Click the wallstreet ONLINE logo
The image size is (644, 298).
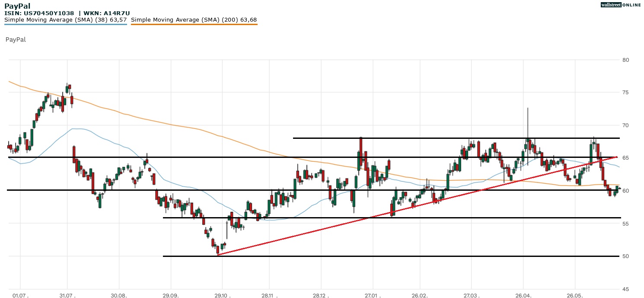[621, 5]
